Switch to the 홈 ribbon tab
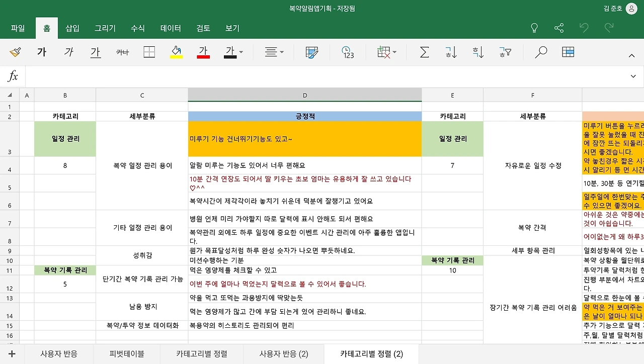The width and height of the screenshot is (644, 364). (47, 28)
